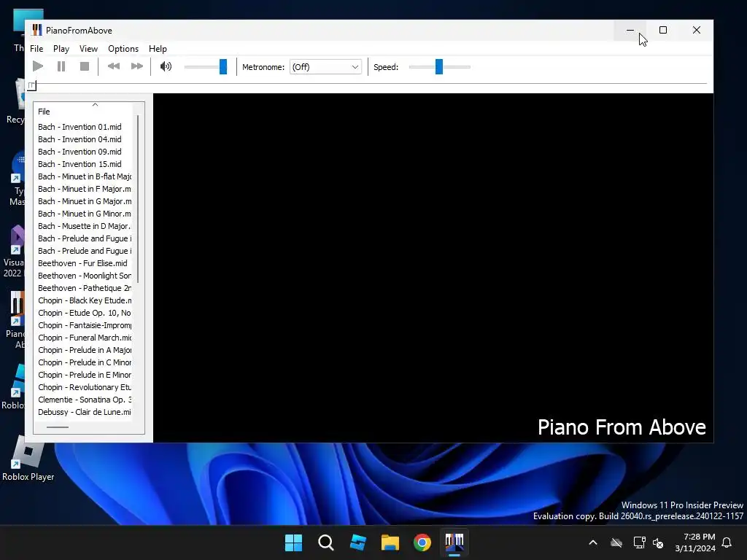Open the File menu
The image size is (747, 560).
[36, 49]
